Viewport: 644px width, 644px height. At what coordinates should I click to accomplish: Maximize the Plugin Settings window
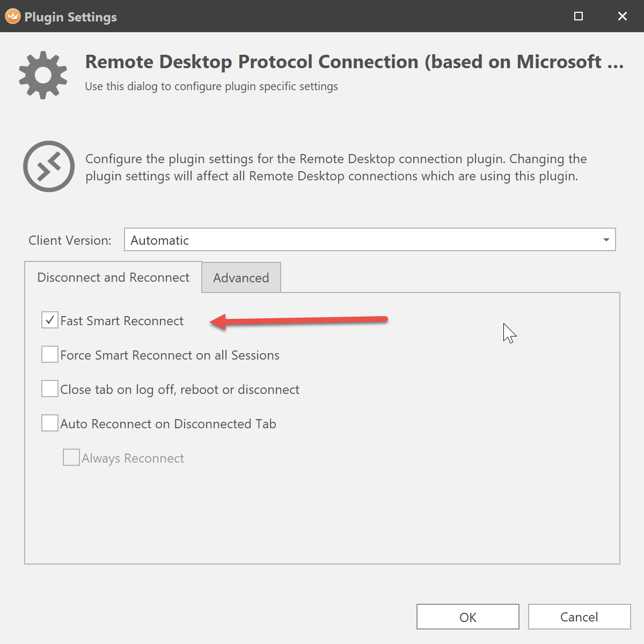tap(579, 16)
